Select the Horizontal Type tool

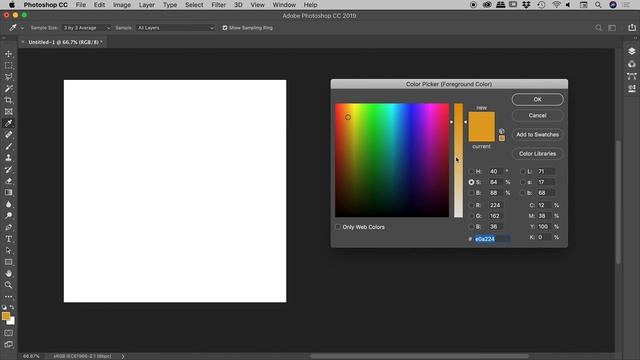(x=9, y=239)
